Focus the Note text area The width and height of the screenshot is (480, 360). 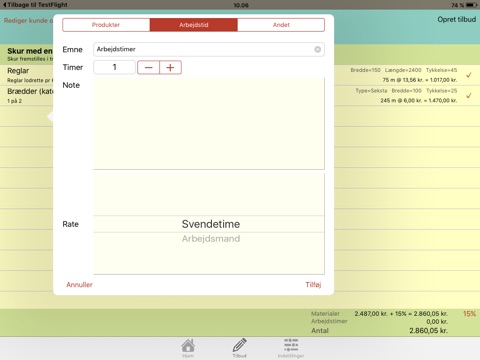pos(209,124)
